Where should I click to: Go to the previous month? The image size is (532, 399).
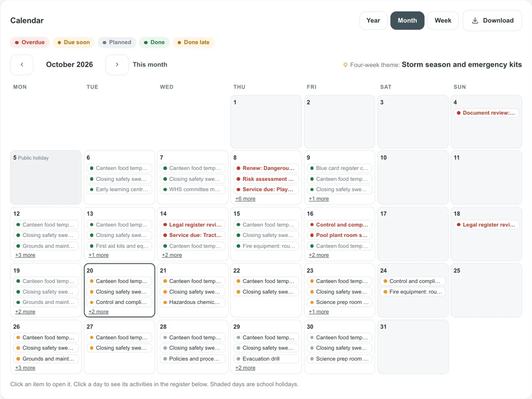[22, 65]
